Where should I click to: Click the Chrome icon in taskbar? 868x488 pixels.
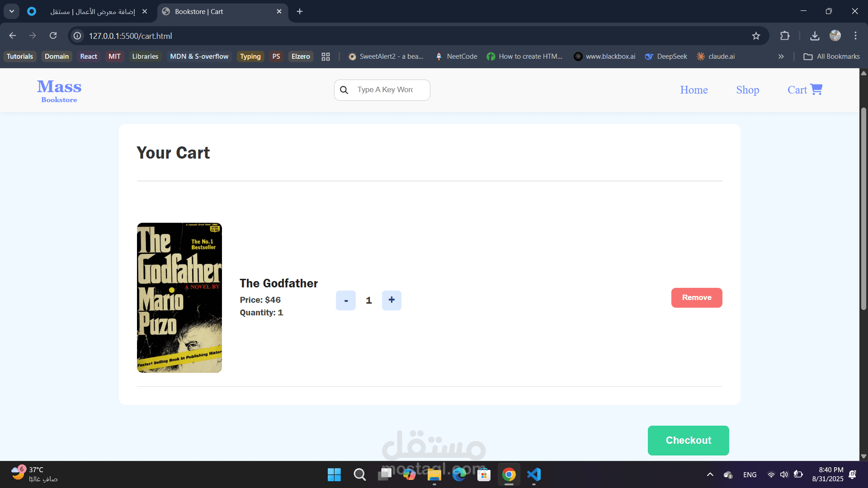[x=509, y=474]
